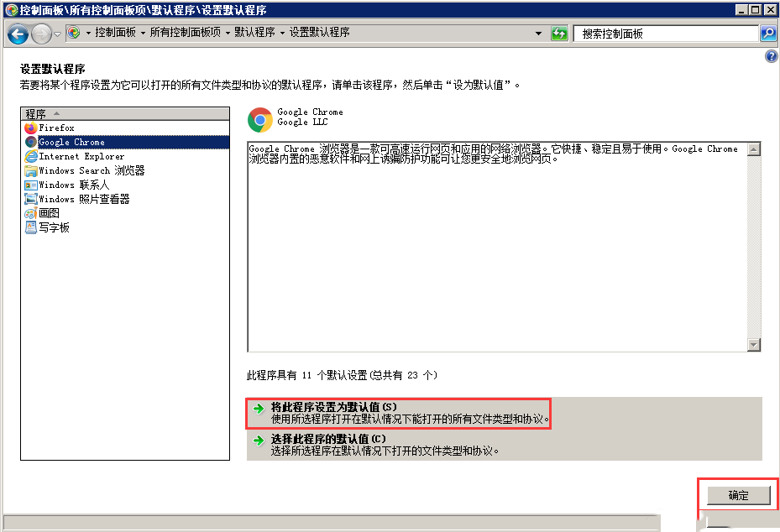Select Windows 联系人 in the list
Image resolution: width=780 pixels, height=532 pixels.
point(126,185)
